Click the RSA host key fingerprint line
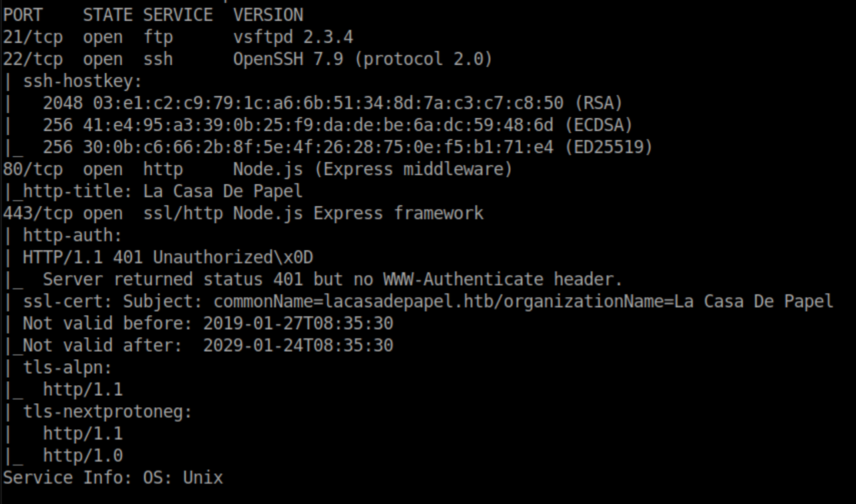856x504 pixels. point(333,103)
